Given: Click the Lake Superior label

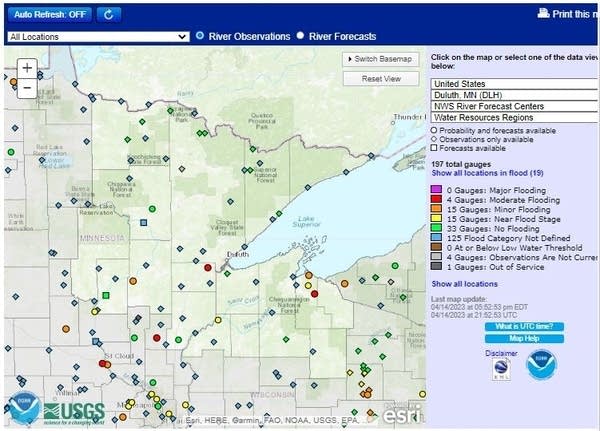Looking at the screenshot, I should [x=307, y=221].
